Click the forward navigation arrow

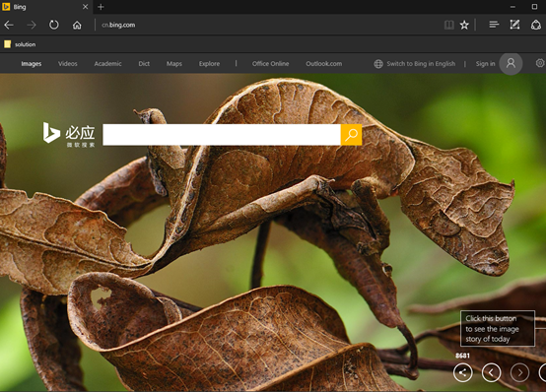(x=32, y=25)
